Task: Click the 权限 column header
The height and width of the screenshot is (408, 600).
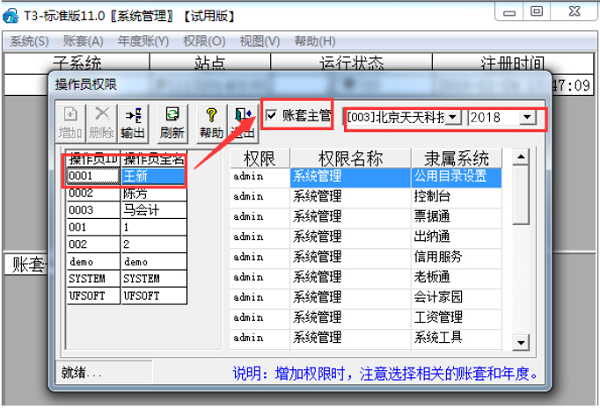Action: click(259, 158)
